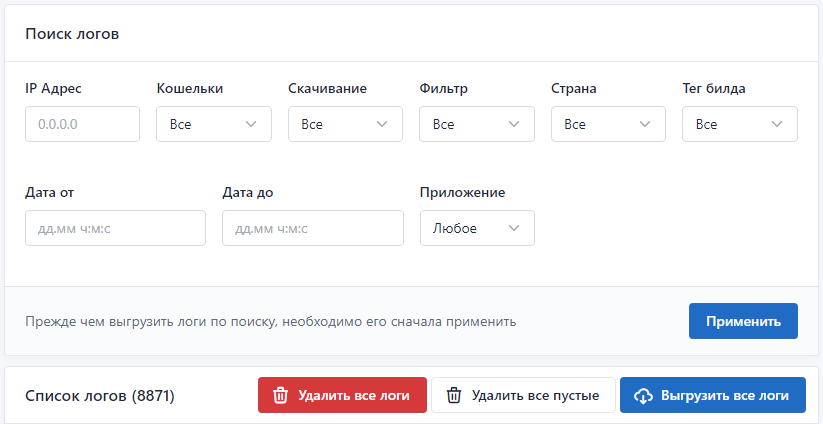
Task: Click the IP Адрес label
Action: coord(54,89)
